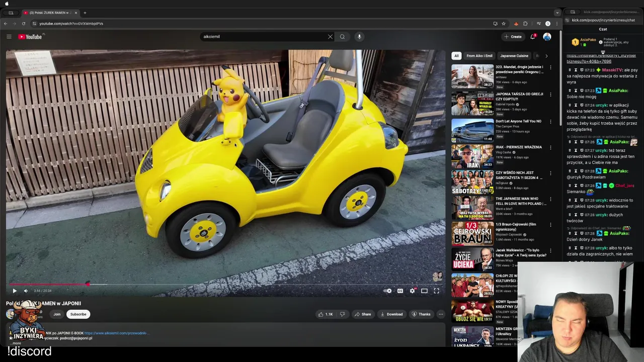
Task: Play the video with the play button
Action: coord(14,291)
